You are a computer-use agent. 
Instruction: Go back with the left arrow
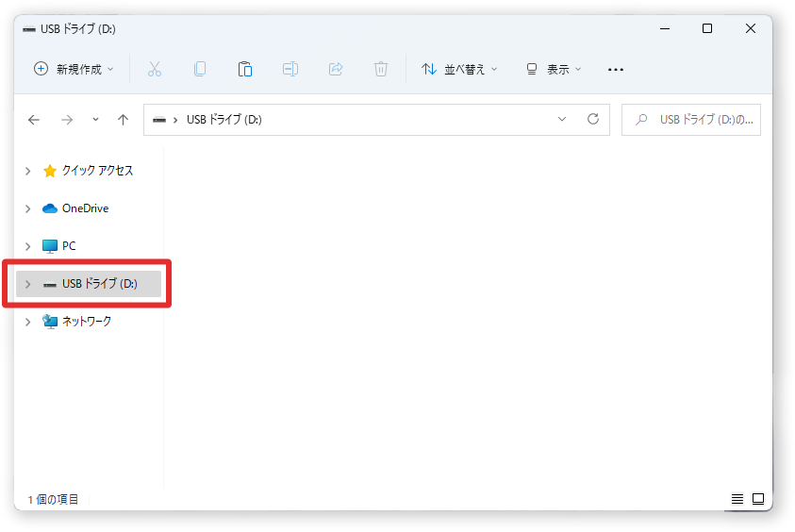tap(34, 120)
